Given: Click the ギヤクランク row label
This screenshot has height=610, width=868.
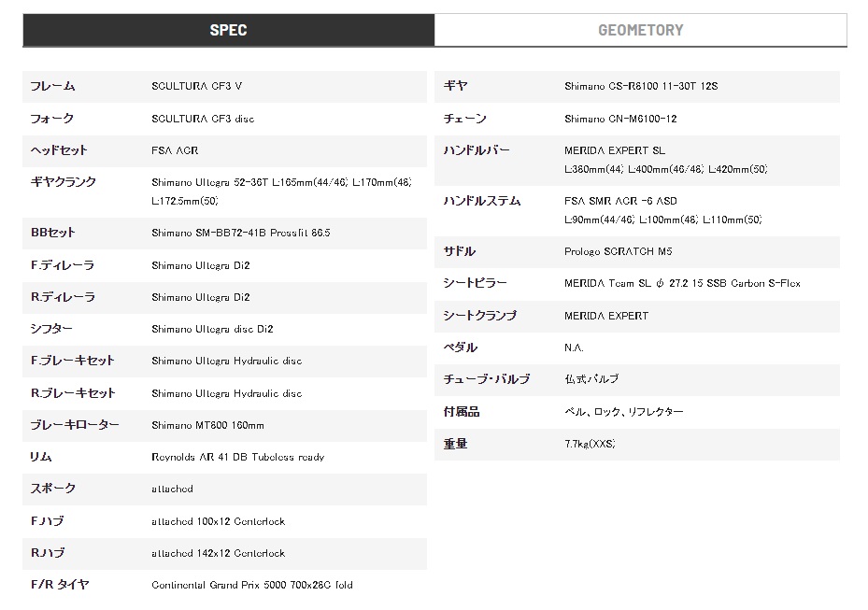Looking at the screenshot, I should click(x=64, y=182).
